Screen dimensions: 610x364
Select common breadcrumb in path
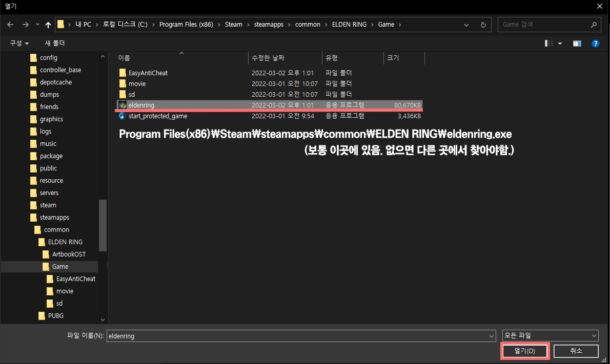click(x=308, y=25)
